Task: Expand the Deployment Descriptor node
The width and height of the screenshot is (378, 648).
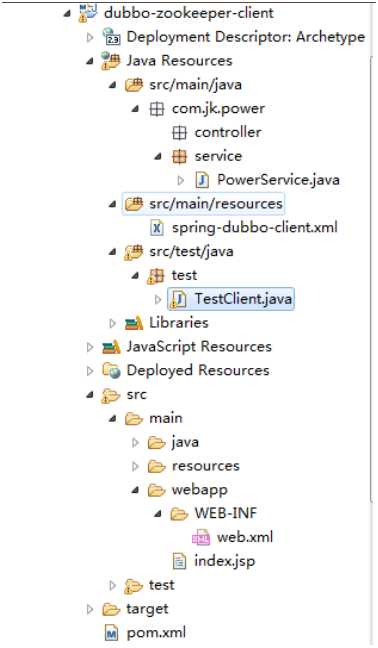Action: pyautogui.click(x=90, y=37)
